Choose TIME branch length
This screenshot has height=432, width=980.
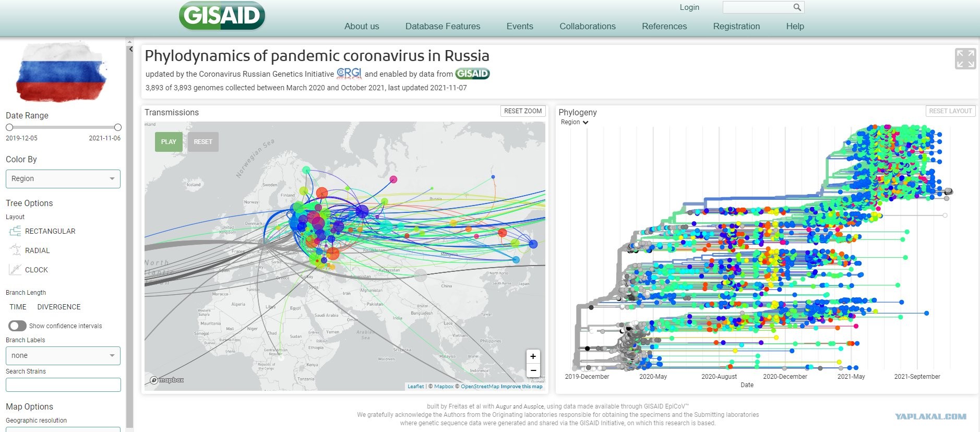18,307
